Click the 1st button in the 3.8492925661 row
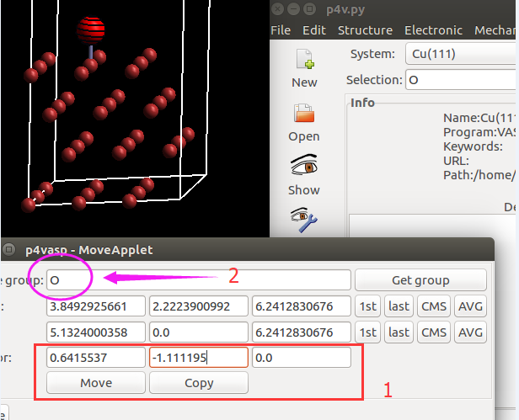The height and width of the screenshot is (420, 519). 367,306
